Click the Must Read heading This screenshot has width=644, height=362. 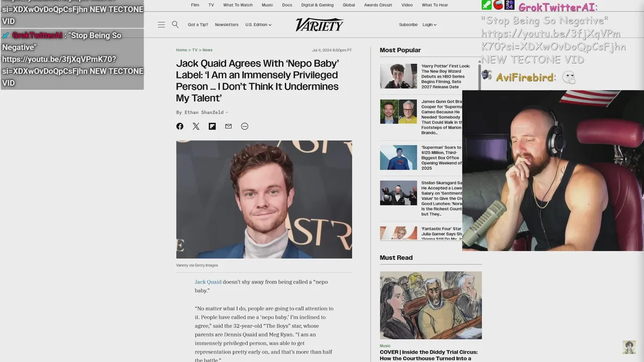[396, 257]
